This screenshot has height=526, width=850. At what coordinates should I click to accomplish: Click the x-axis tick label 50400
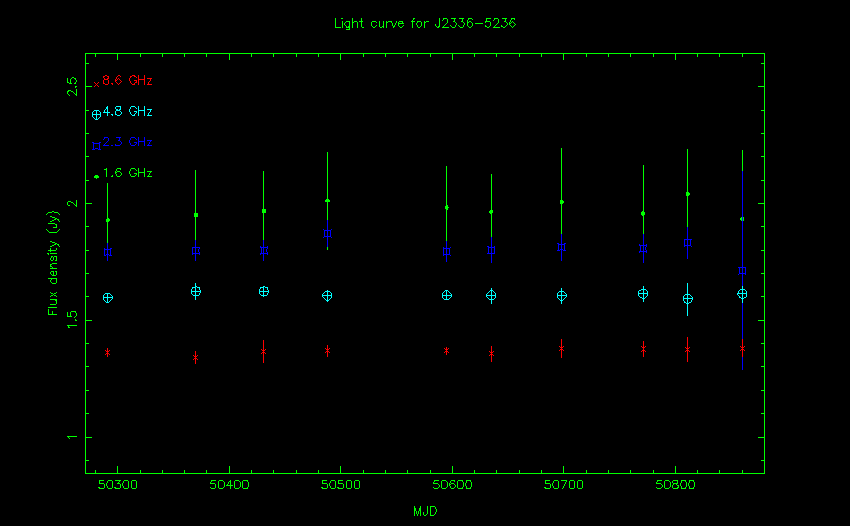click(x=229, y=485)
